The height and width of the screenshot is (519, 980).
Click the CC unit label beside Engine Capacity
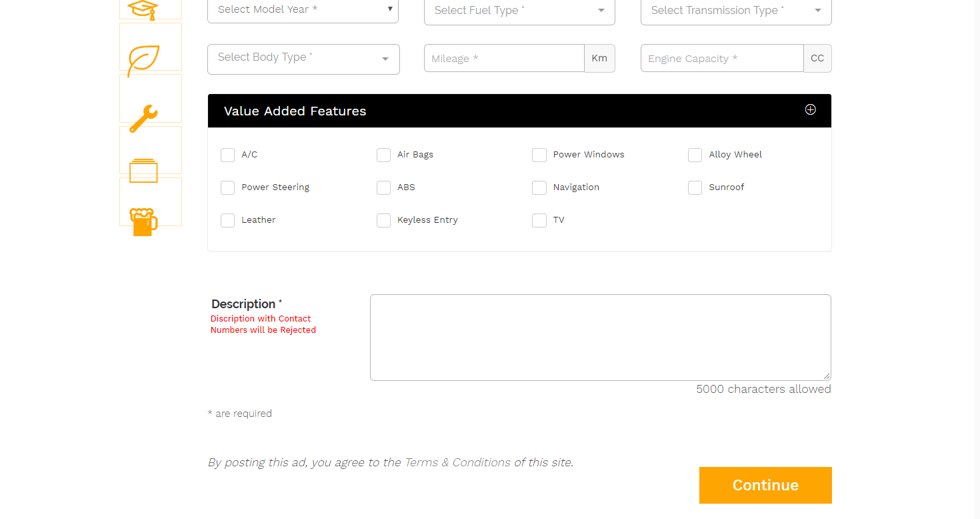coord(817,58)
